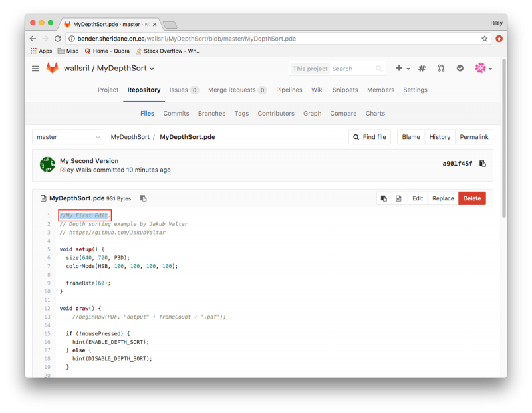Click the red browser extension icon

pos(499,39)
